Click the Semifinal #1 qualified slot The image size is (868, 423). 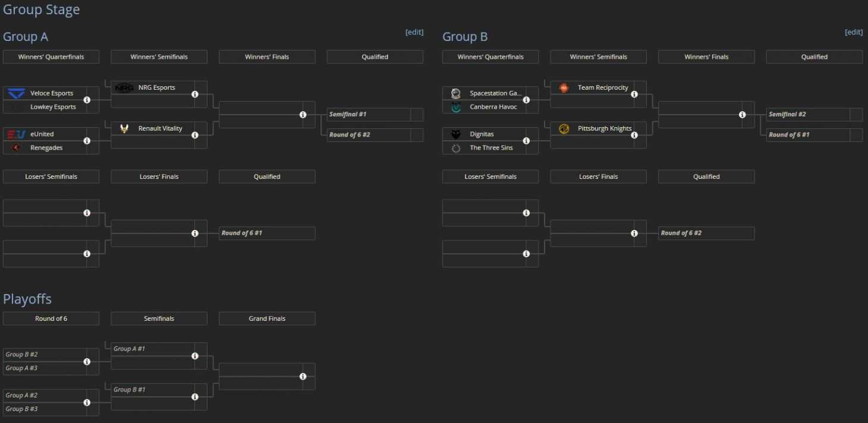click(x=375, y=115)
